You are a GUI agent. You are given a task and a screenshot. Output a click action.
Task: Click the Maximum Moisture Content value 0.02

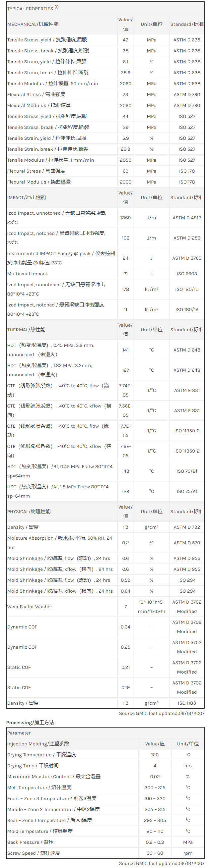155,776
